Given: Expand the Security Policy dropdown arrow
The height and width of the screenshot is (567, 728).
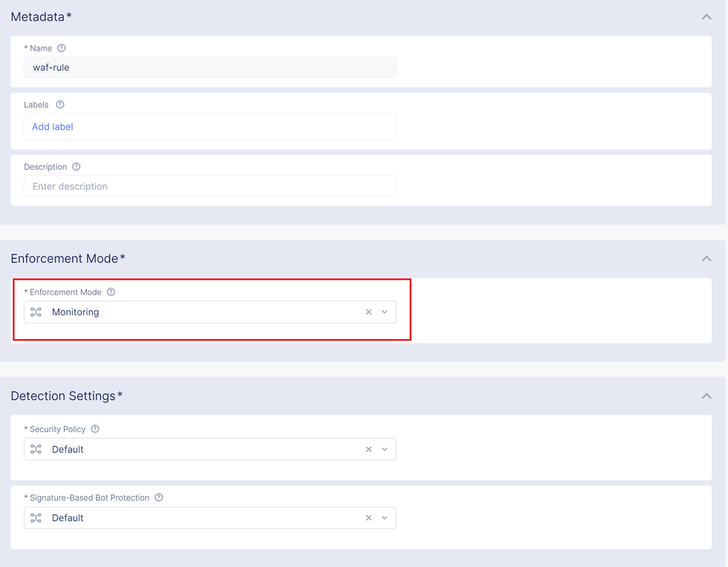Looking at the screenshot, I should [x=385, y=450].
